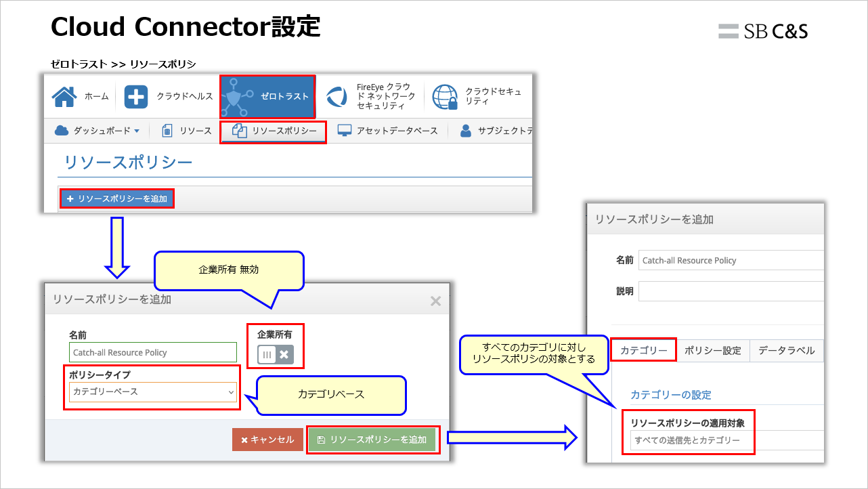Click the Cloud Security globe-lock icon
868x489 pixels.
[445, 97]
